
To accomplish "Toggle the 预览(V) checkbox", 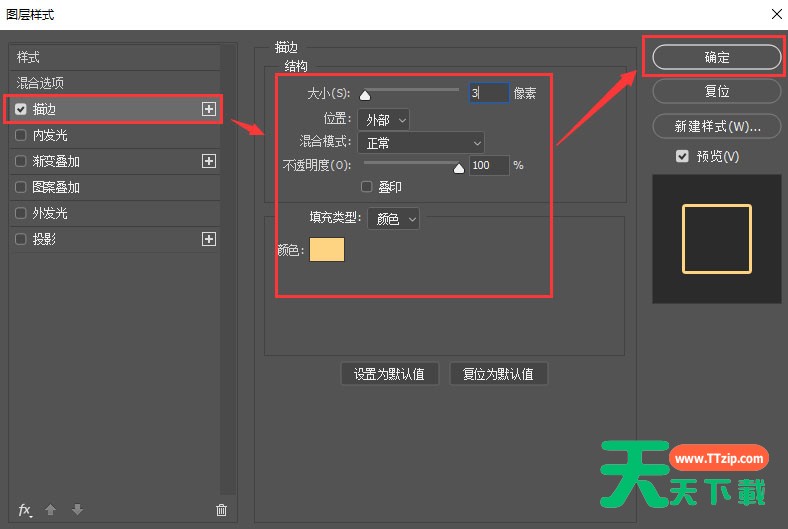I will coord(682,156).
